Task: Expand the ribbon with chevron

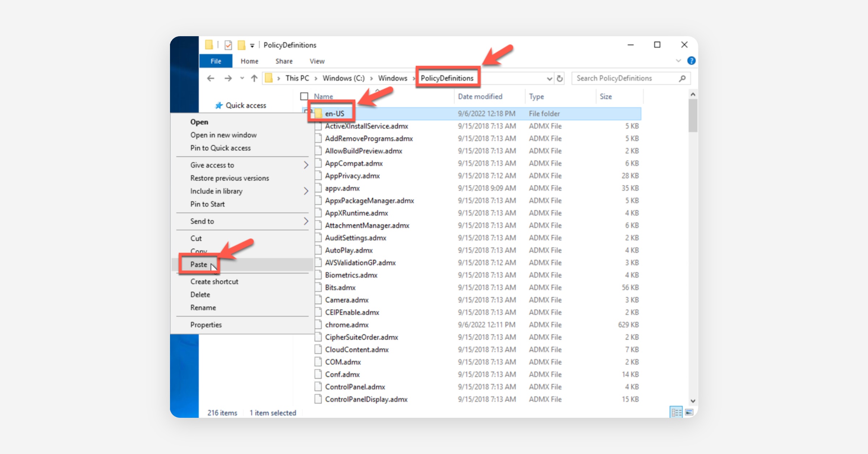Action: [678, 61]
